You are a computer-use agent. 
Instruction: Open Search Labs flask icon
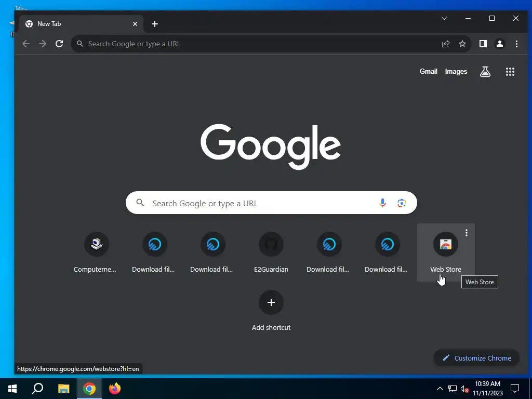(x=485, y=72)
